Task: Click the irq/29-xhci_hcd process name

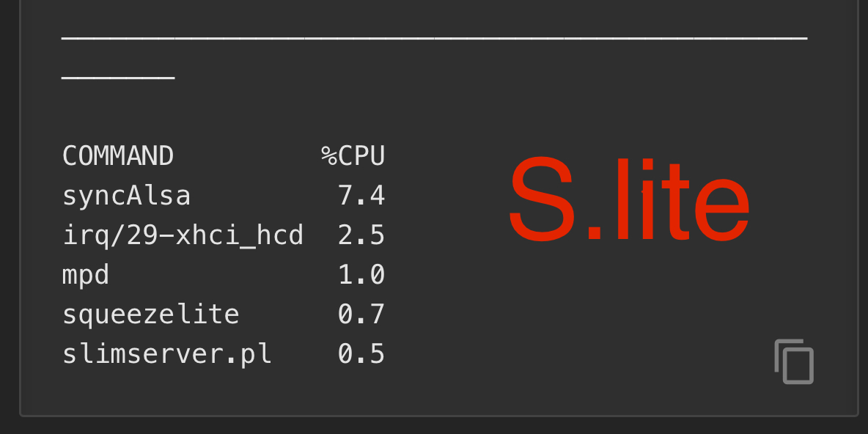Action: (183, 235)
